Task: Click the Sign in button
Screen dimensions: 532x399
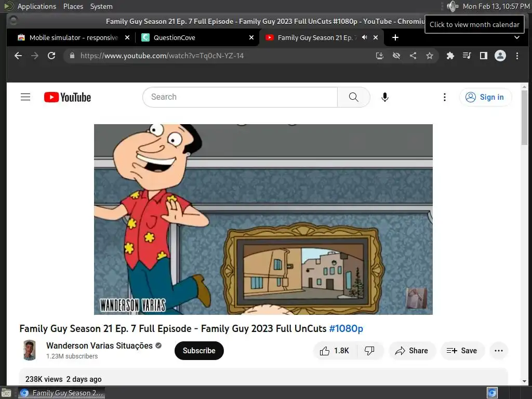Action: click(x=485, y=97)
